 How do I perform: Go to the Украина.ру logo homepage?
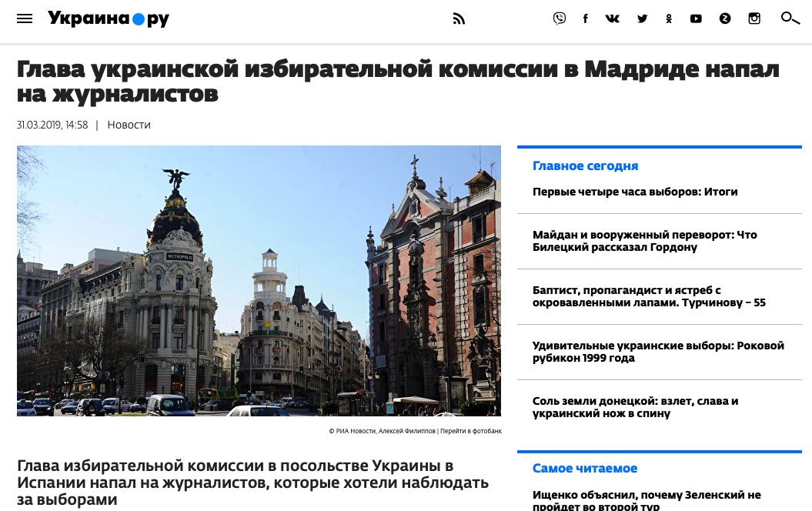(109, 18)
